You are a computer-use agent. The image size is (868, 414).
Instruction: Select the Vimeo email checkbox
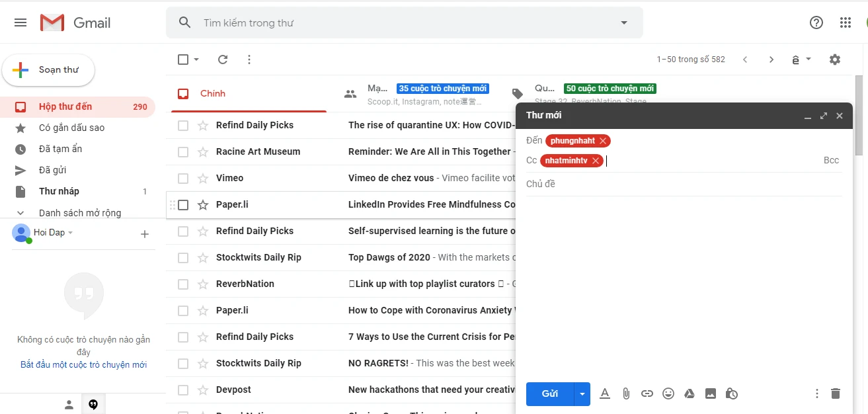click(x=183, y=178)
